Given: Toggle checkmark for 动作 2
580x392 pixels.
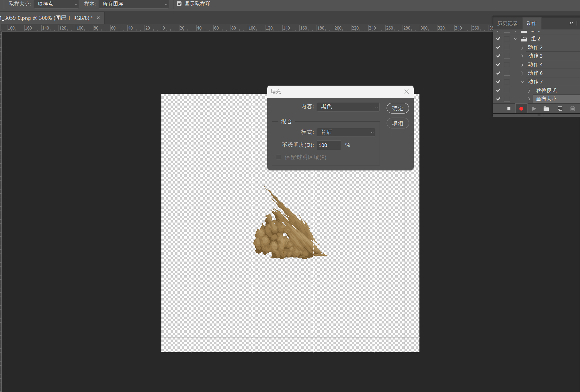Looking at the screenshot, I should pos(498,47).
